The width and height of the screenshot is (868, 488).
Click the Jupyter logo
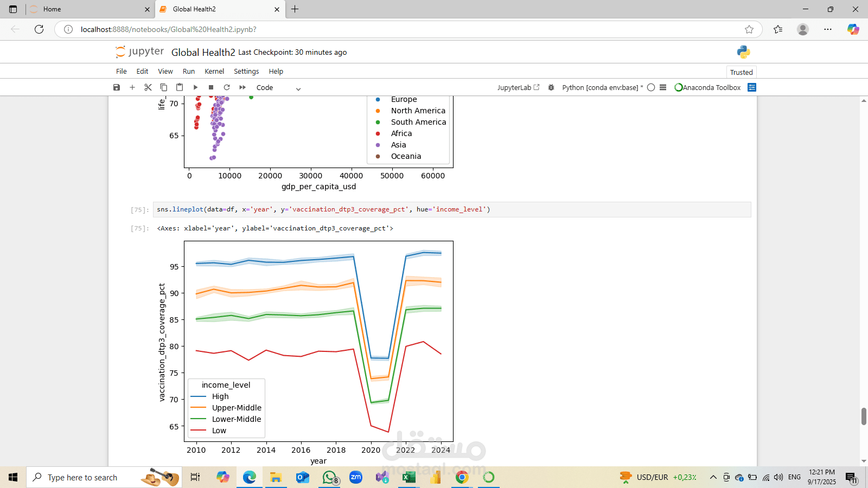coord(139,52)
